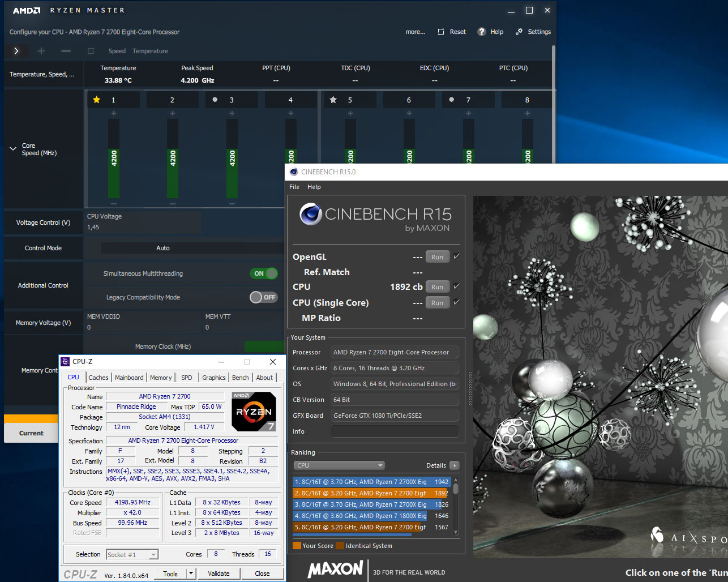Open the Socket #1 selection dropdown
Viewport: 728px width, 582px height.
[x=132, y=555]
